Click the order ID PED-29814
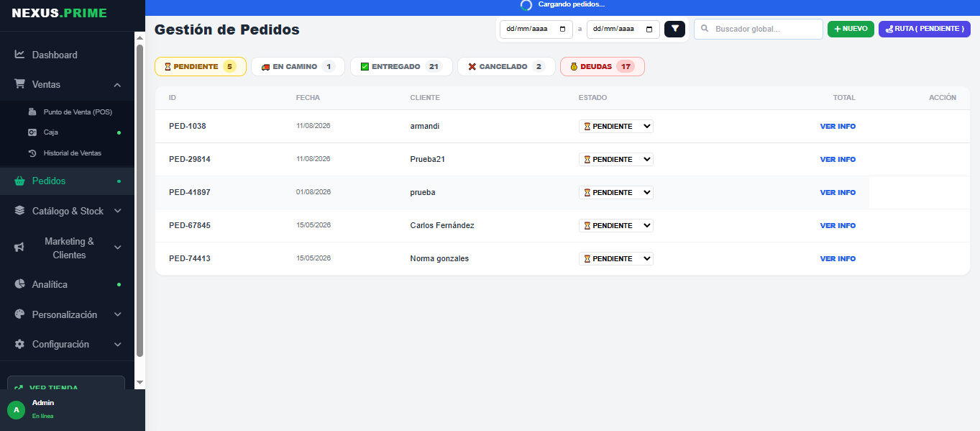The width and height of the screenshot is (980, 431). 190,159
